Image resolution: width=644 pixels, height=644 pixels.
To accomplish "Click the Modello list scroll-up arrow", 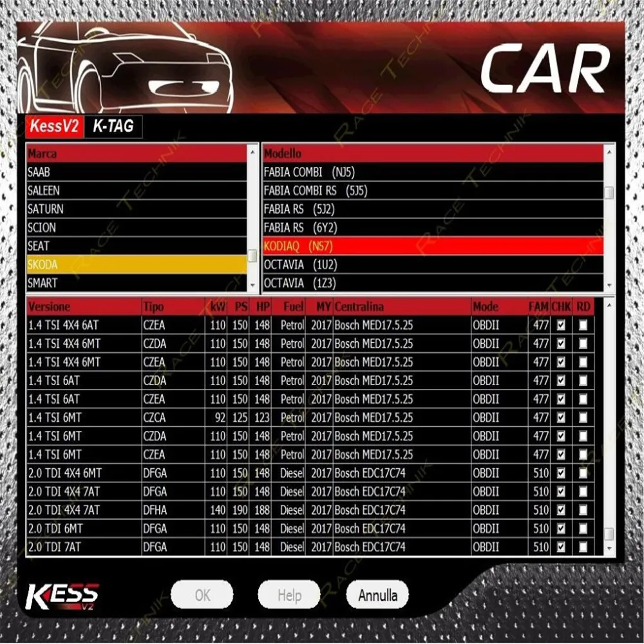I will (609, 153).
